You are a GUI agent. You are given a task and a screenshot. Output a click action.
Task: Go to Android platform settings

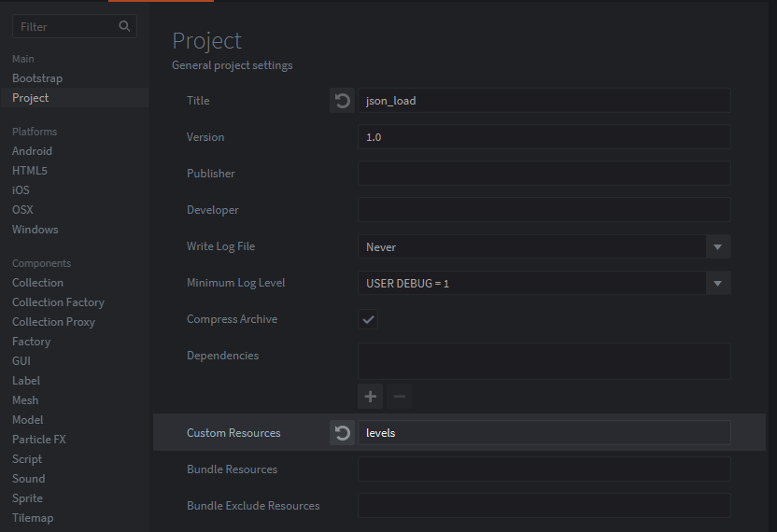point(32,151)
